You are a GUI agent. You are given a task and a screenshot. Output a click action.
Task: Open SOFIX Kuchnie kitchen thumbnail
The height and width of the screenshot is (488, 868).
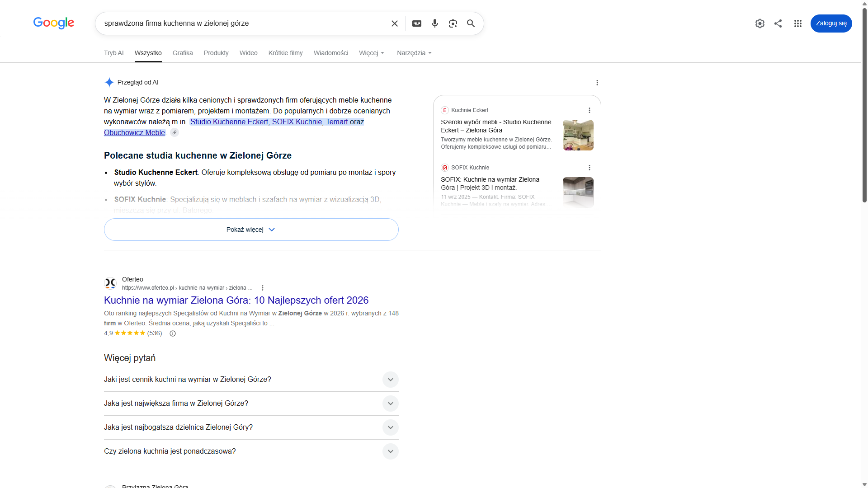(578, 192)
